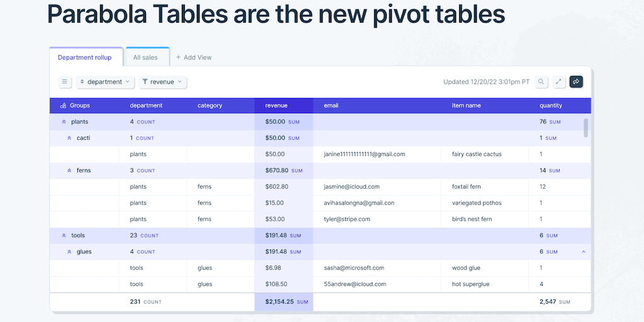Open the revenue filter dropdown arrow
The image size is (644, 322).
click(x=179, y=82)
